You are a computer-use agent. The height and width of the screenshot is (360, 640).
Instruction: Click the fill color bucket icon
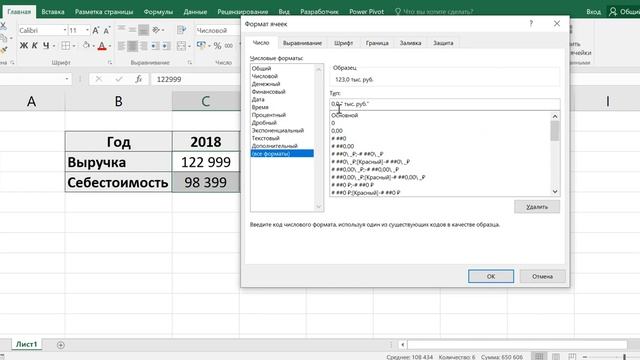point(86,45)
